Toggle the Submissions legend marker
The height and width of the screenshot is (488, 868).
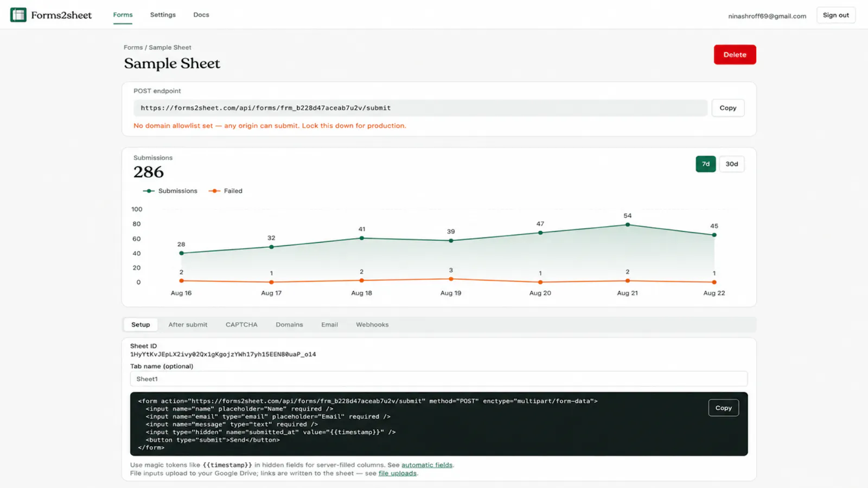click(149, 191)
